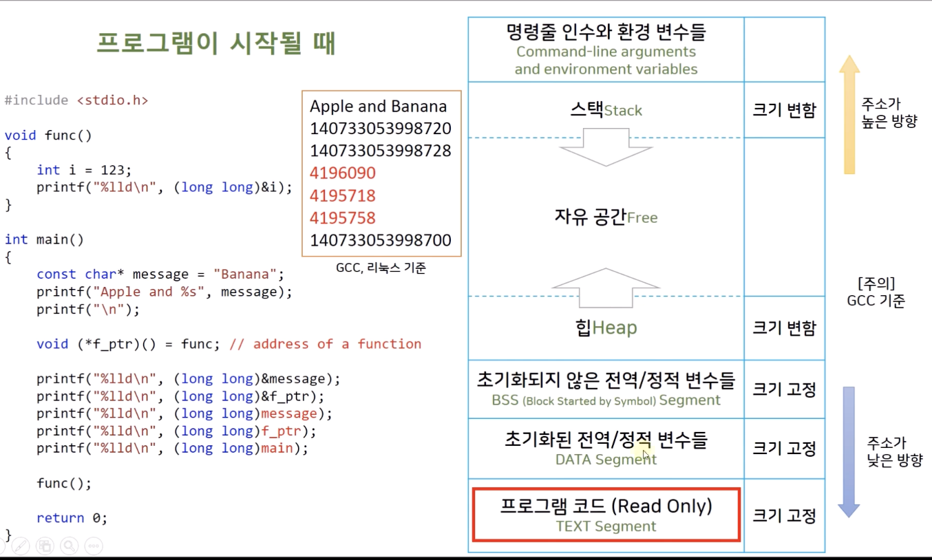Click the 스택Stack label
The width and height of the screenshot is (932, 560).
(x=606, y=110)
